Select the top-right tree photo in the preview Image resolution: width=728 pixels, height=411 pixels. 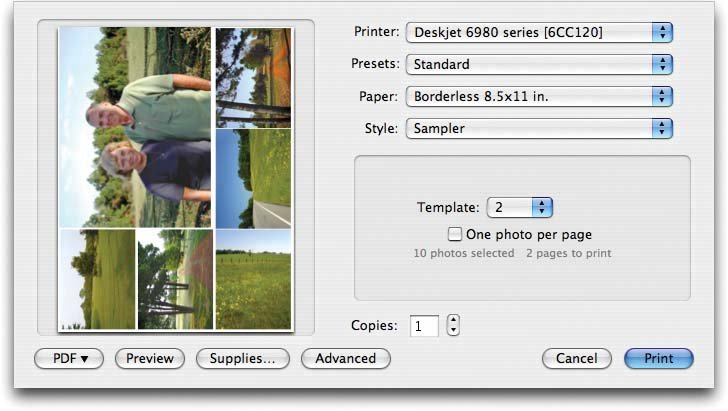(x=254, y=77)
